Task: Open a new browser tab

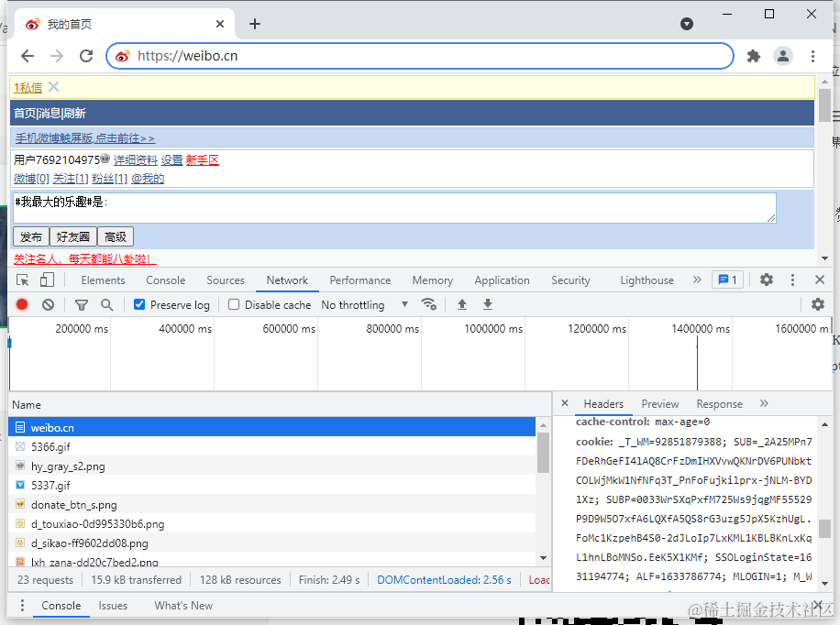Action: point(255,24)
